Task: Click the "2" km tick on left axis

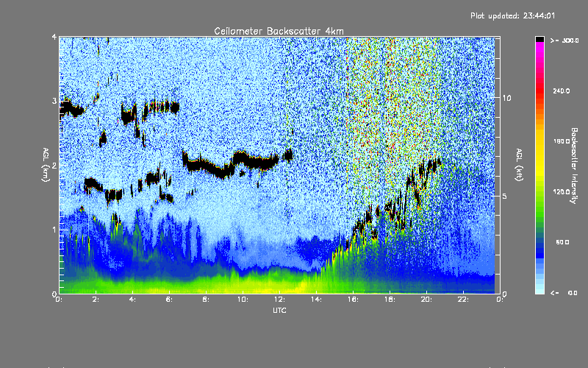Action: click(54, 165)
